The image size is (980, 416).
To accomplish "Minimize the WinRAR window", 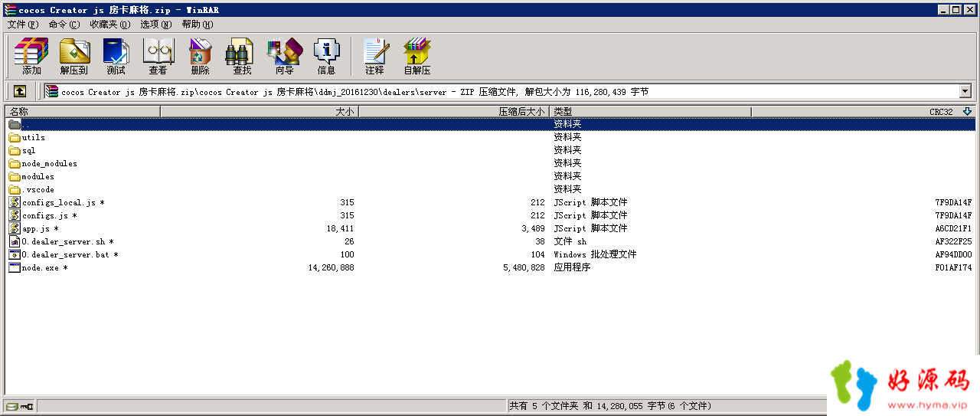I will pyautogui.click(x=944, y=10).
